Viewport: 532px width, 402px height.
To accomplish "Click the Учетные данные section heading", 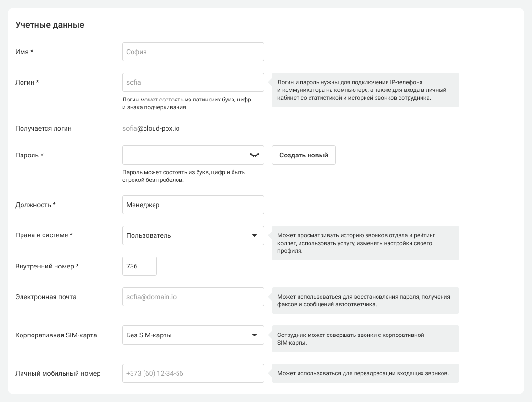I will coord(50,25).
